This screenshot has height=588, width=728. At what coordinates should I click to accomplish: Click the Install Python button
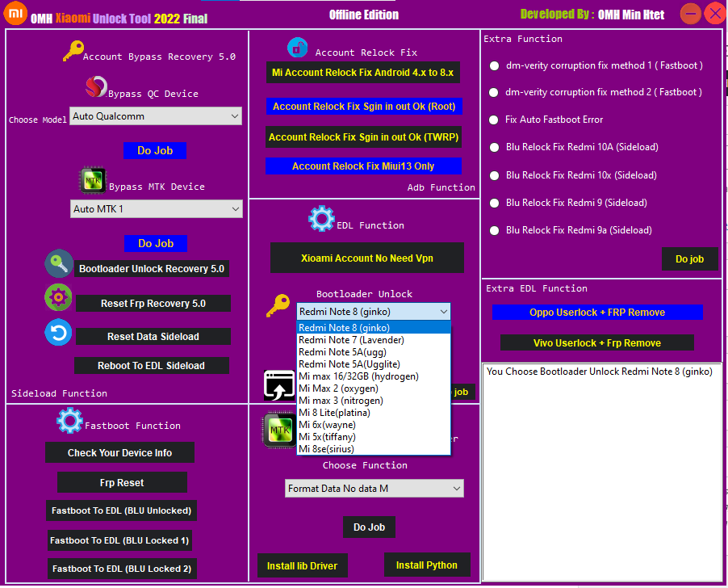[x=427, y=565]
